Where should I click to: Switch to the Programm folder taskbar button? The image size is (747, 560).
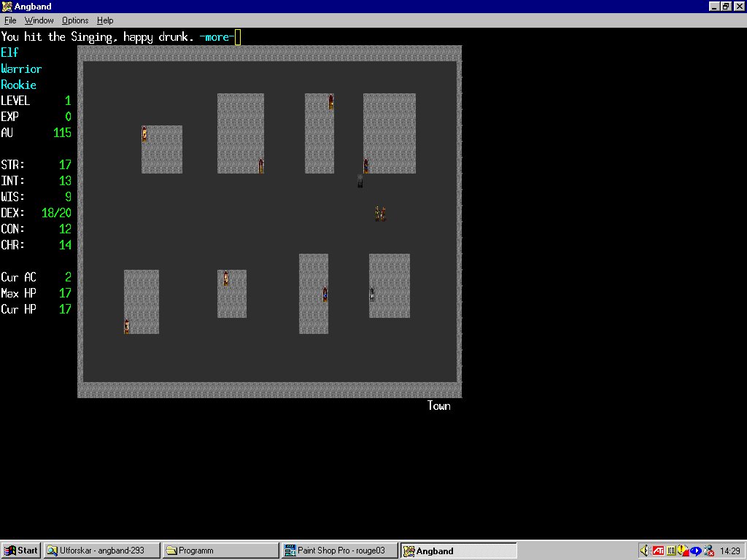[220, 551]
